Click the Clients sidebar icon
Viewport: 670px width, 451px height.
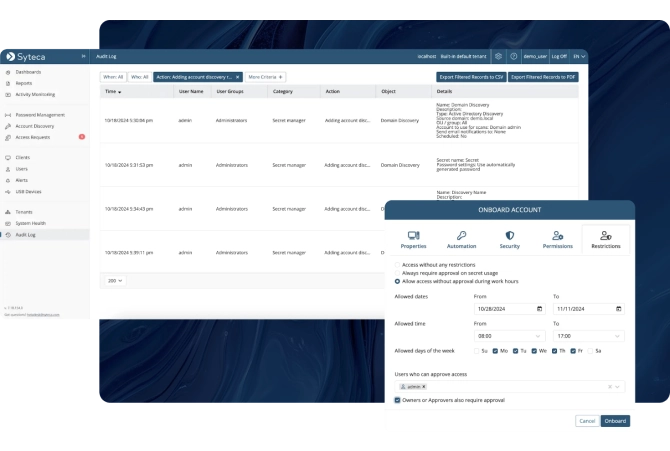point(8,158)
